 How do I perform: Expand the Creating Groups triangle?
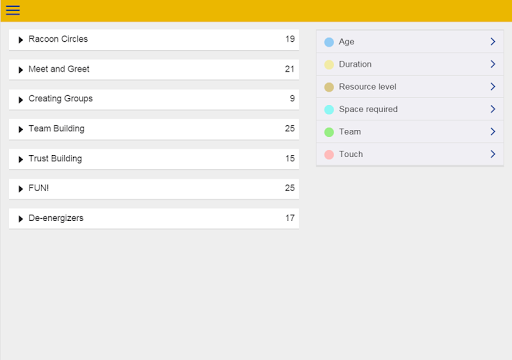point(21,100)
